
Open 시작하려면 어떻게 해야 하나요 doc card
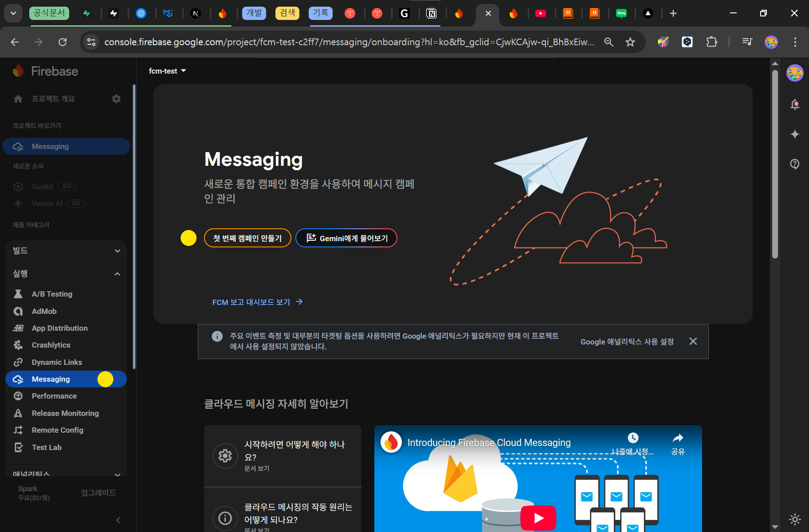tap(283, 456)
